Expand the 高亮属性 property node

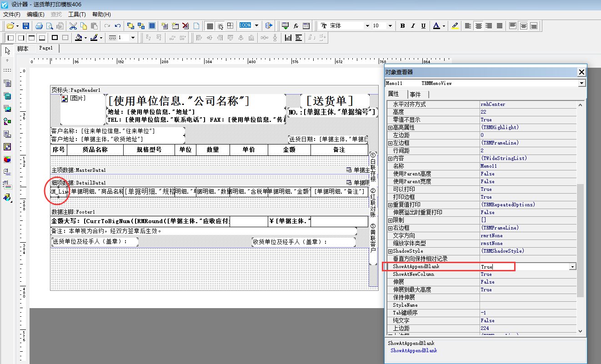point(390,128)
